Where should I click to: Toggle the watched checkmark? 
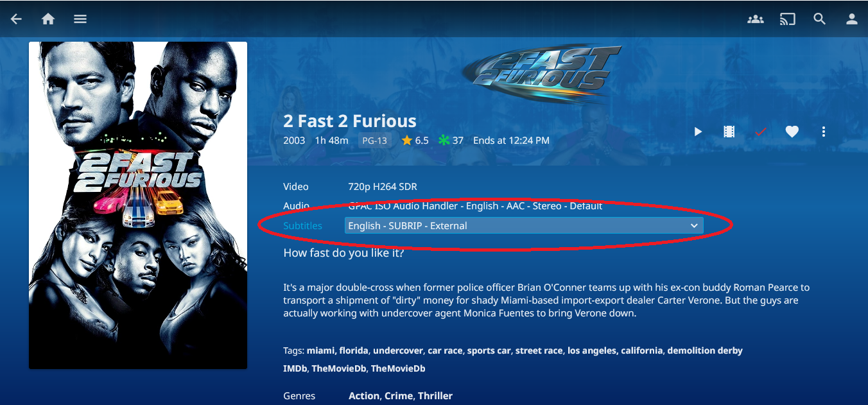pos(761,132)
